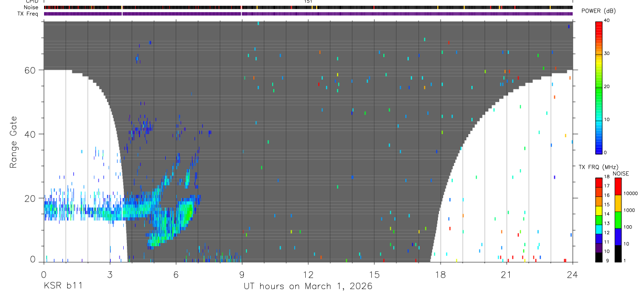Screen dimensions: 644x297
Task: Click the "10" label on the POWER scale
Action: (607, 119)
